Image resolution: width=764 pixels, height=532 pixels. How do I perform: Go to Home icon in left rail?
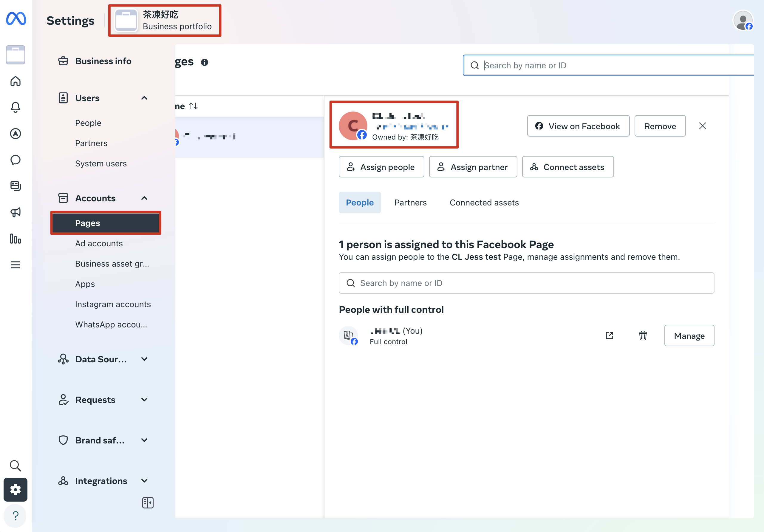15,81
